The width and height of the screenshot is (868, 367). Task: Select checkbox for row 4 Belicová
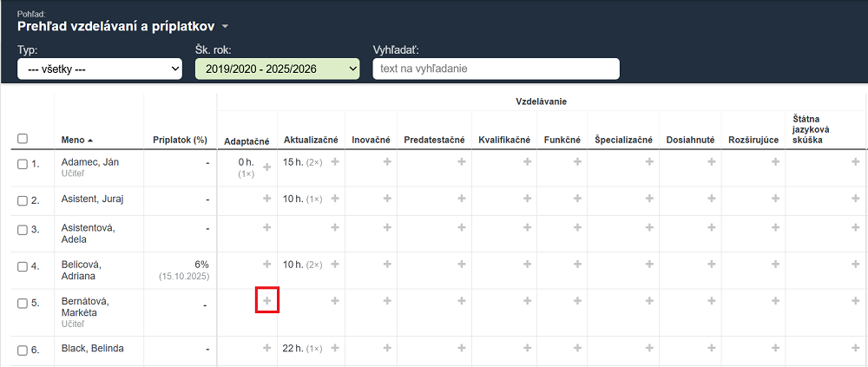point(23,265)
